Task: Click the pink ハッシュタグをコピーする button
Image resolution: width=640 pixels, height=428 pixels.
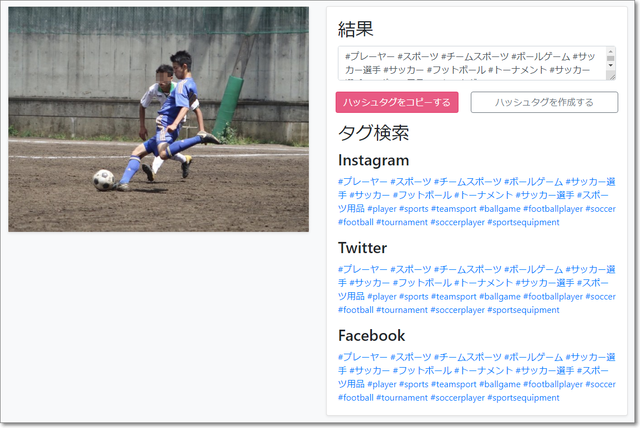Action: [x=397, y=102]
